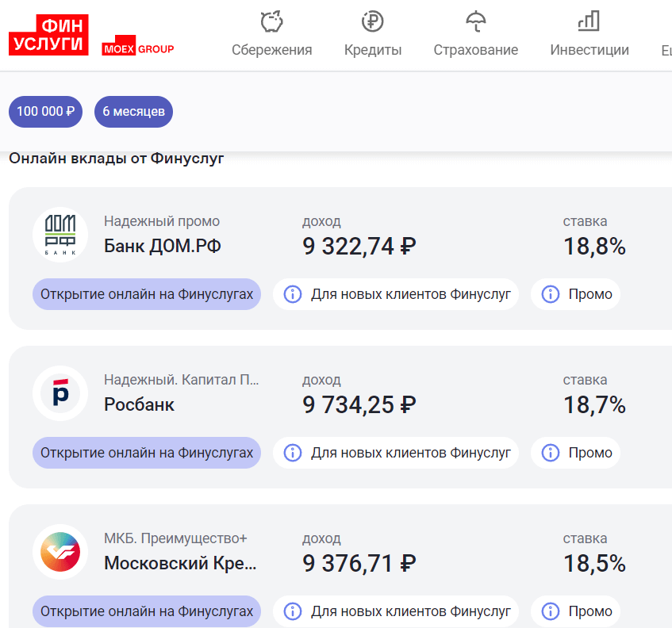Select the Кредиты menu item
This screenshot has width=672, height=628.
pos(373,48)
